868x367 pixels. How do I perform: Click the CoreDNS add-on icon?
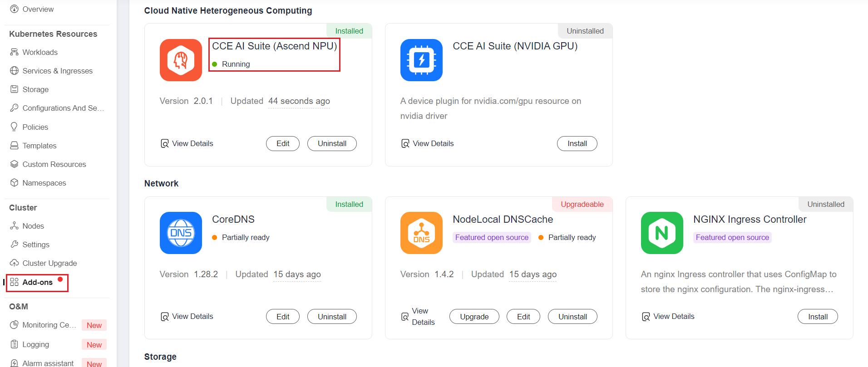181,233
